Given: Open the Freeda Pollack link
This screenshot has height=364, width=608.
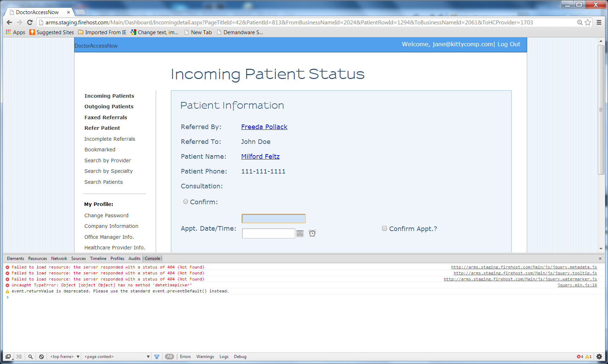Looking at the screenshot, I should point(264,127).
